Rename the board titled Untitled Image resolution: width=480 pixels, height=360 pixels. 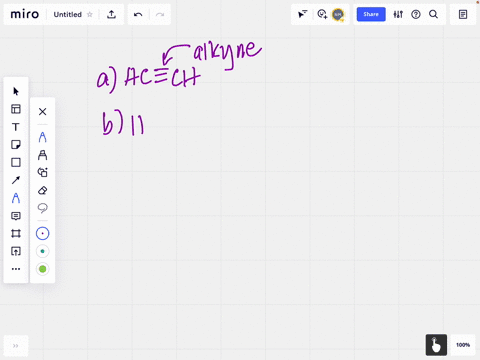pos(68,14)
